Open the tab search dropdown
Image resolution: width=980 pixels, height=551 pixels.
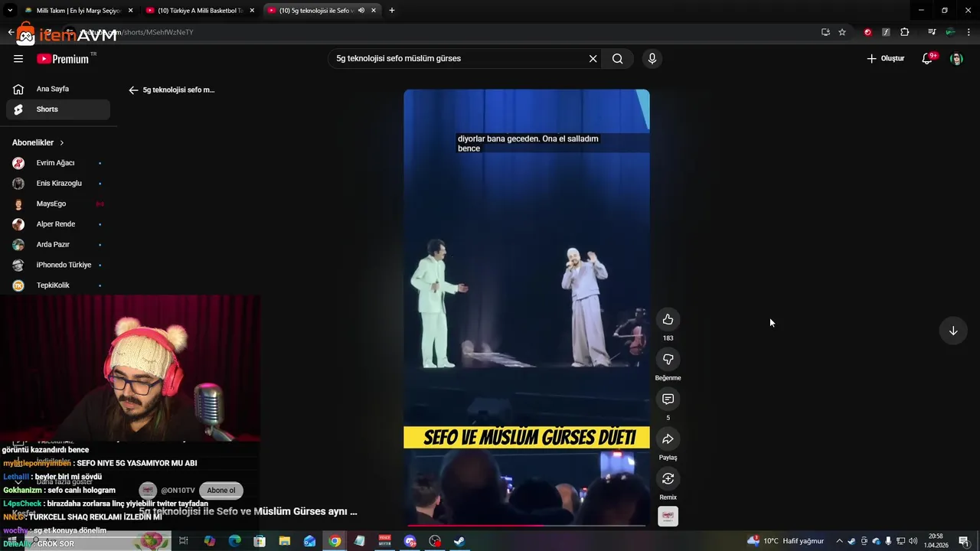(x=10, y=11)
